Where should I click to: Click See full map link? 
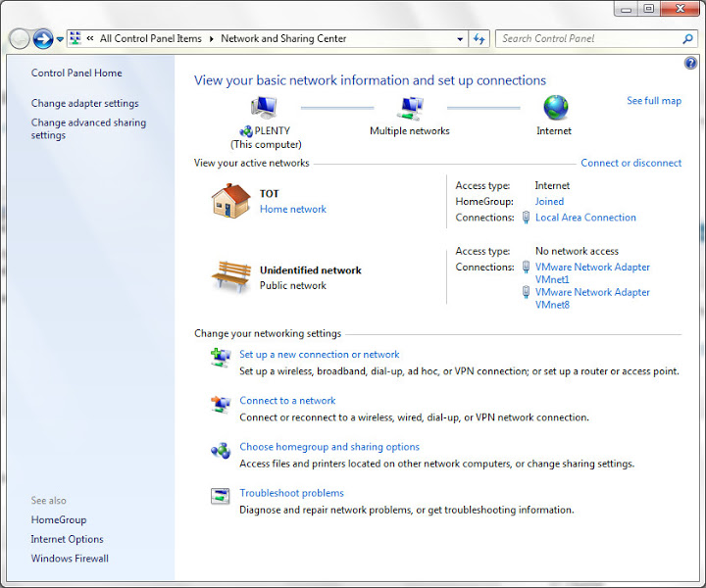point(654,101)
